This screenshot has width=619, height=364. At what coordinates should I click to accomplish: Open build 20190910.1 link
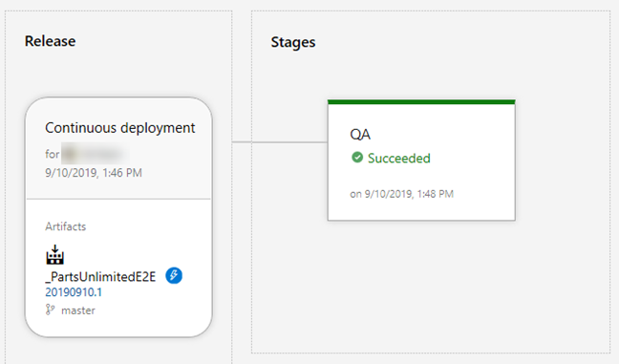pyautogui.click(x=74, y=292)
